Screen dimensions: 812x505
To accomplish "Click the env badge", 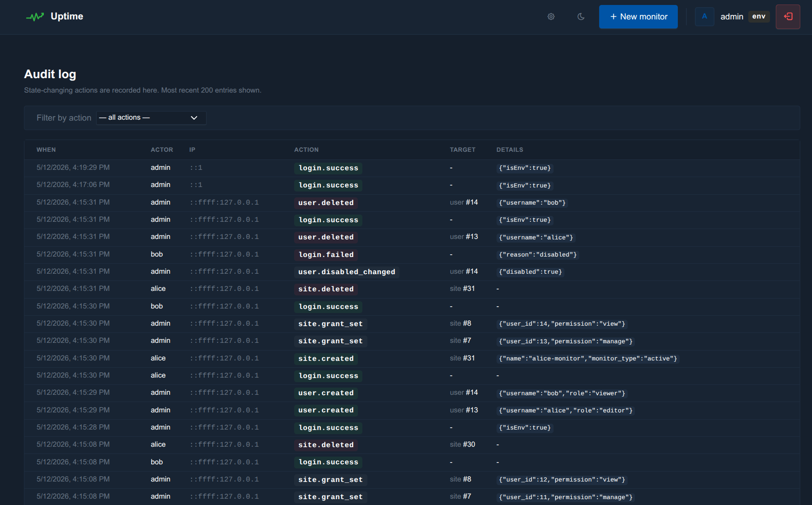I will point(759,17).
